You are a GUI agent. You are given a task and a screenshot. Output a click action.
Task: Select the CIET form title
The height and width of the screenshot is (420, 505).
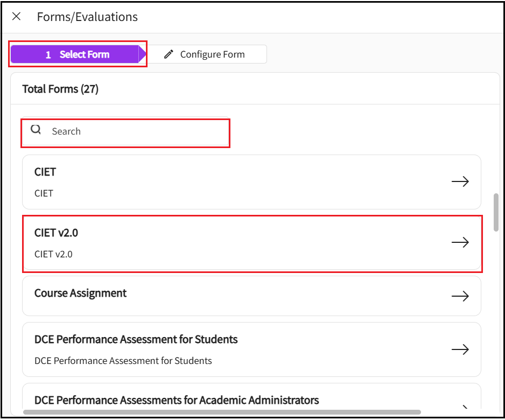45,172
